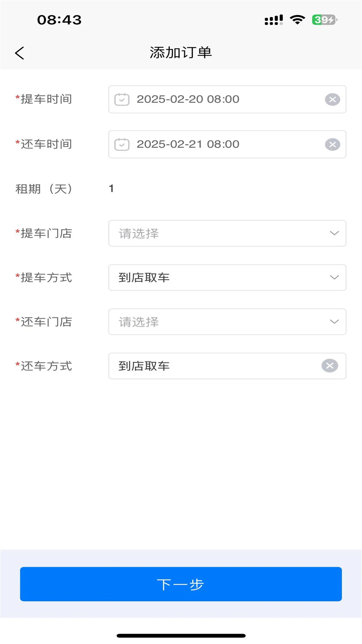Tap the home indicator bar
Viewport: 362px width, 644px height.
(181, 636)
